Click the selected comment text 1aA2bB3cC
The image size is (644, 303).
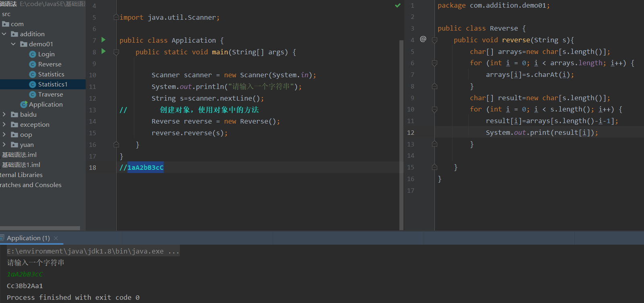pyautogui.click(x=146, y=167)
